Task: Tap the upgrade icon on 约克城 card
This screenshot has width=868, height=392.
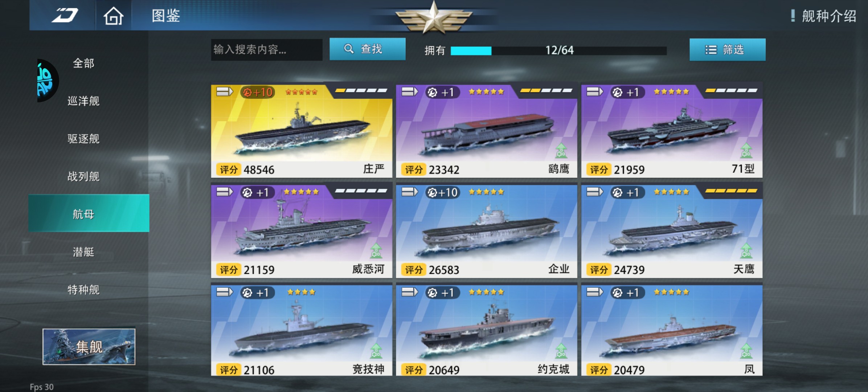Action: coord(561,351)
